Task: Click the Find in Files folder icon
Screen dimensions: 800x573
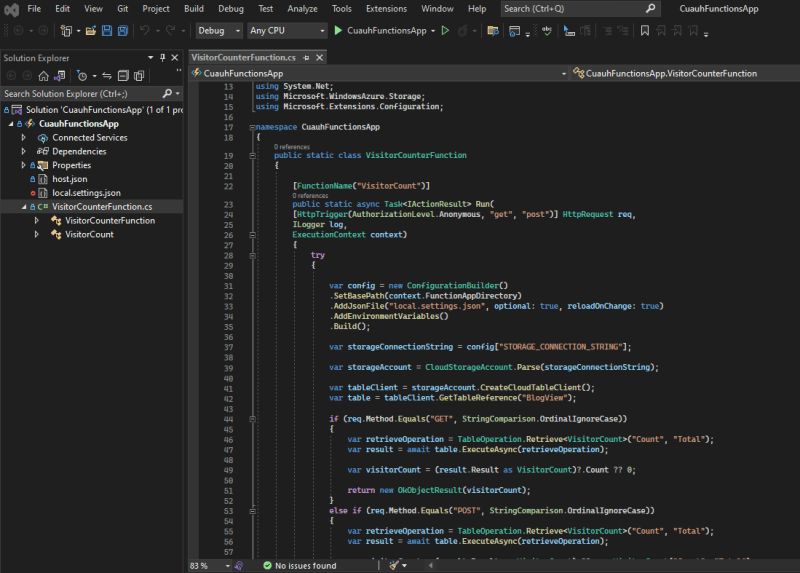Action: tap(493, 31)
